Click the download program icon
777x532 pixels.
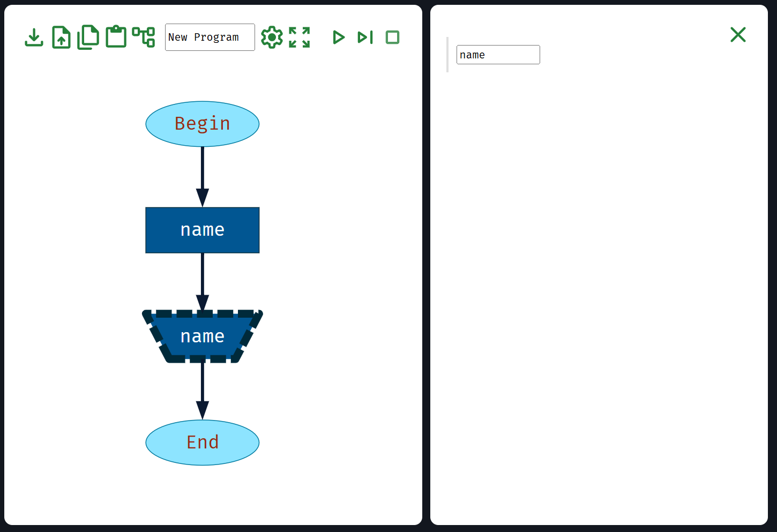coord(34,38)
